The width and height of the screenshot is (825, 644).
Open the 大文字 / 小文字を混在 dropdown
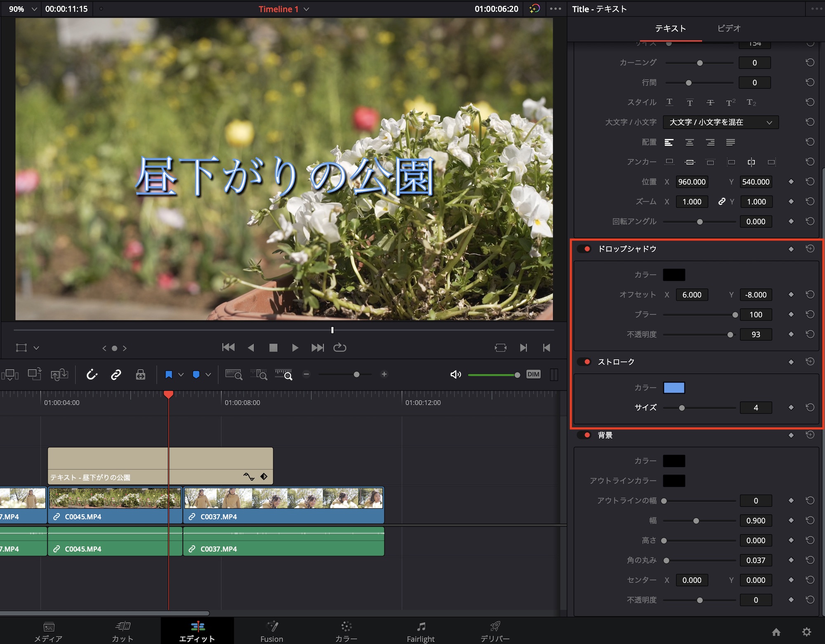[720, 122]
